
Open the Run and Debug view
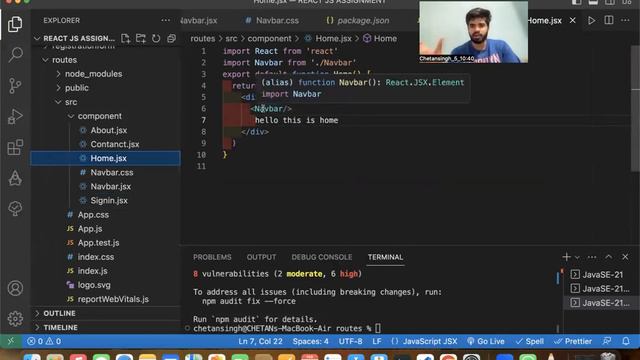tap(15, 116)
